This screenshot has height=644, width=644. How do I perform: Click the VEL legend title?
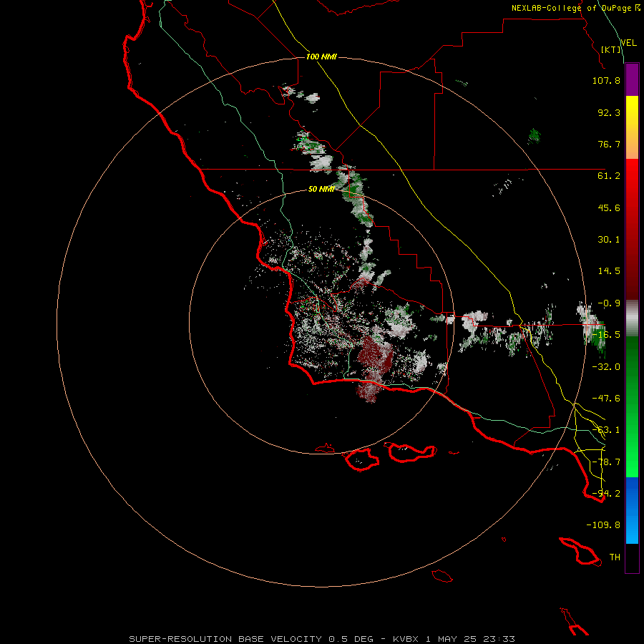(628, 43)
